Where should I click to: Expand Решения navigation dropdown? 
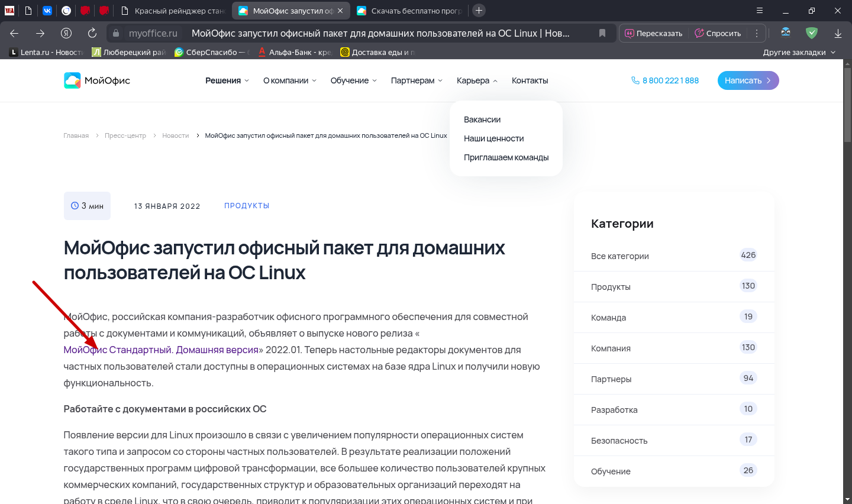(x=227, y=80)
